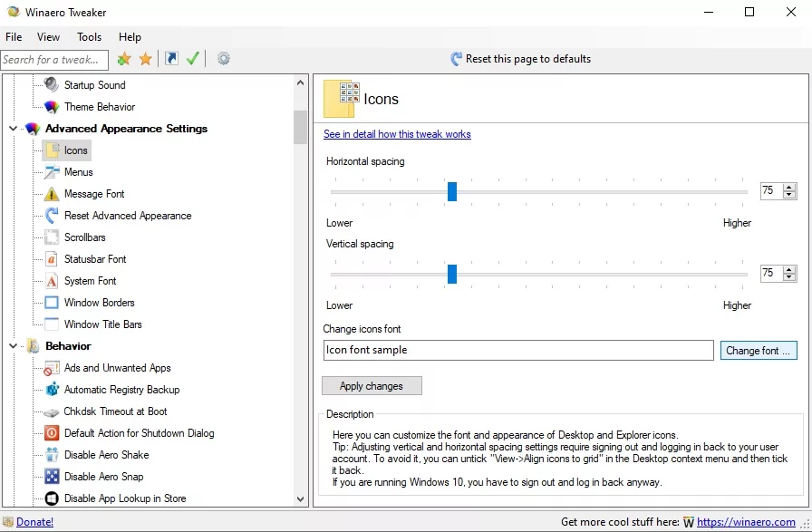Decrease vertical spacing with down spinner arrow
Viewport: 812px width, 532px height.
[789, 277]
